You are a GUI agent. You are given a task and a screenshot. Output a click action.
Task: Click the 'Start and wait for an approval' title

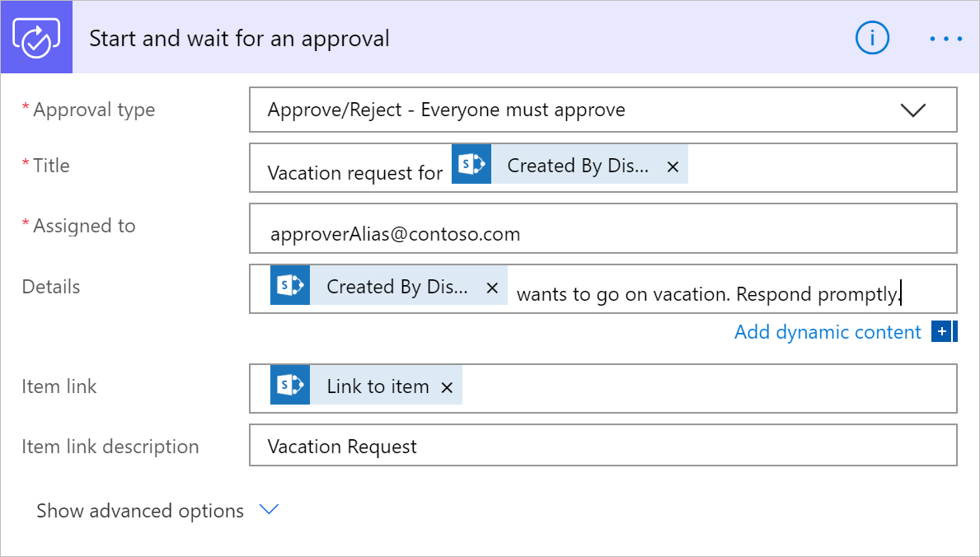(239, 39)
